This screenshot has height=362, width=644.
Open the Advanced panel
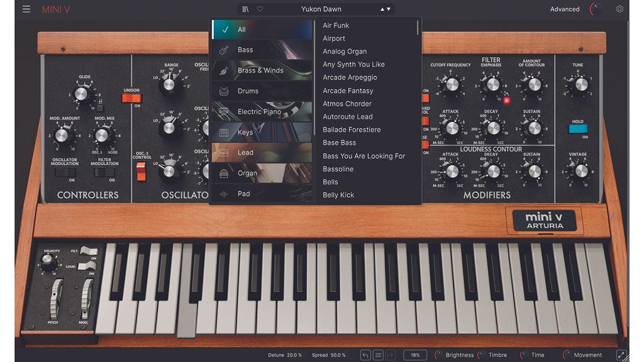tap(564, 9)
